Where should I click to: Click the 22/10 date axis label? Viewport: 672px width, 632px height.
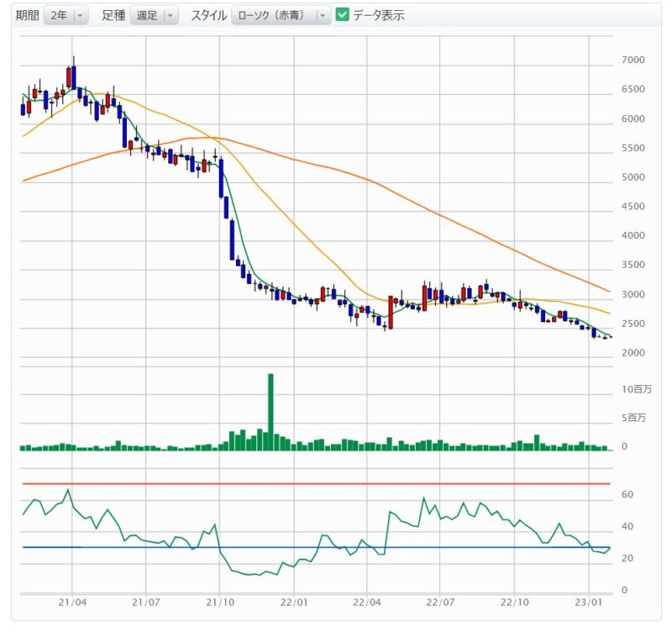click(514, 603)
